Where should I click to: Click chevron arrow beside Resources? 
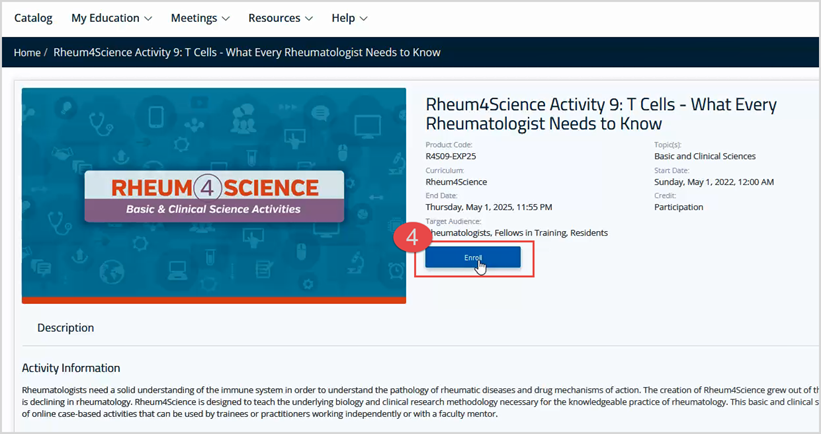(x=309, y=18)
